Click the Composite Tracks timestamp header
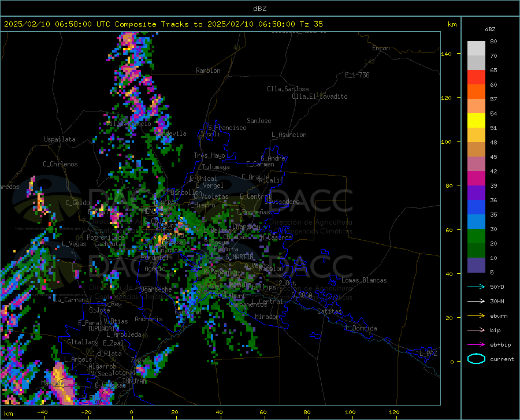Image resolution: width=520 pixels, height=420 pixels. [163, 24]
